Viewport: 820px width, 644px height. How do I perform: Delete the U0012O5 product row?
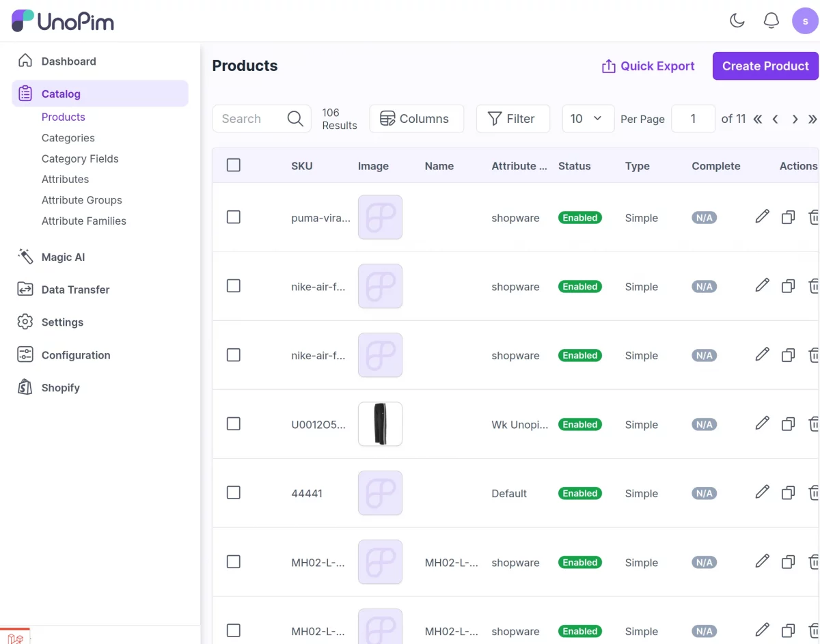coord(813,424)
